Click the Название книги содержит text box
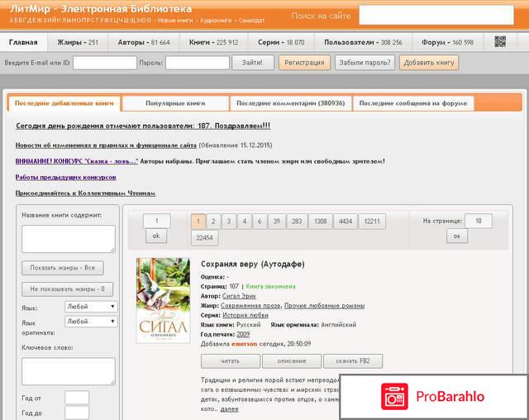 [x=69, y=238]
